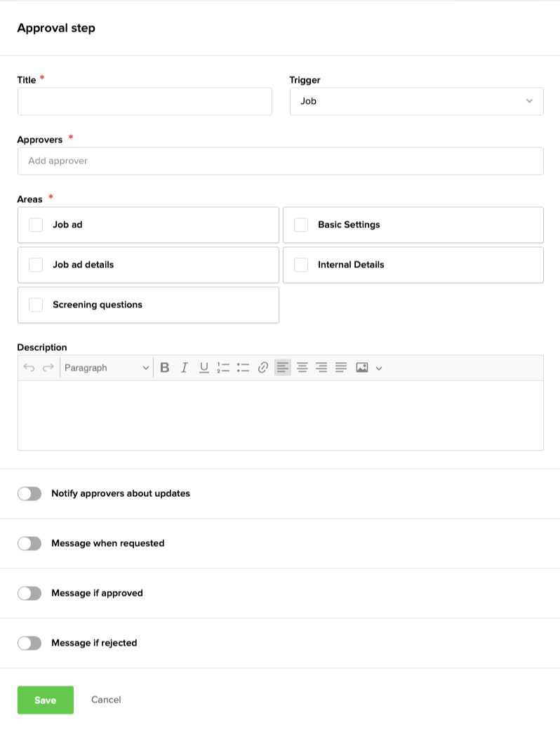
Task: Expand the chevron next to the image icon
Action: click(379, 368)
